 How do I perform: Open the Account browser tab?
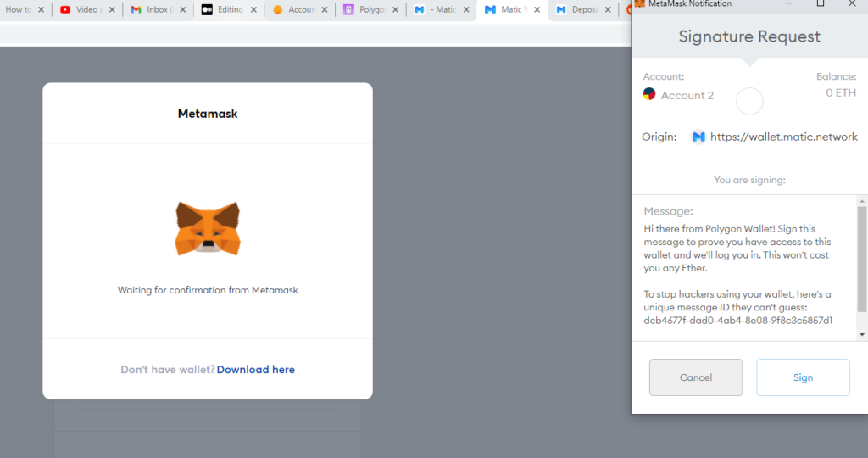(x=295, y=10)
